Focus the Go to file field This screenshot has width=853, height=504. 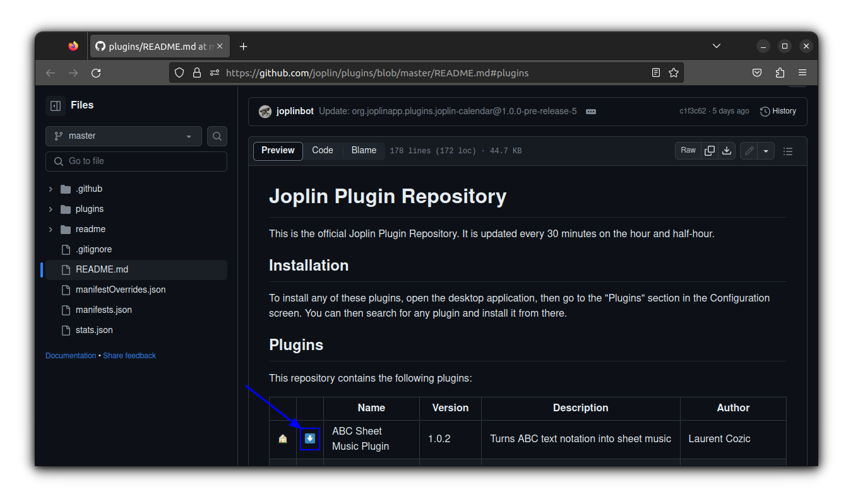(x=136, y=161)
